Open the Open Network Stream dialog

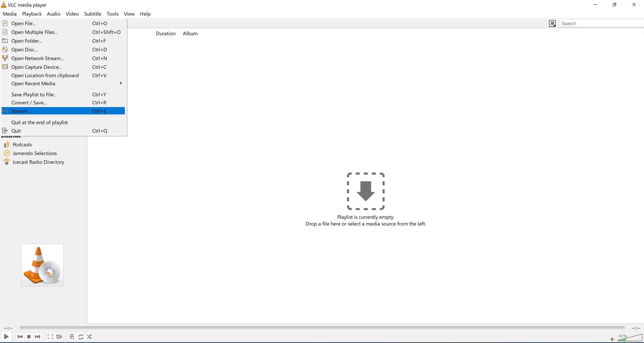[x=38, y=58]
